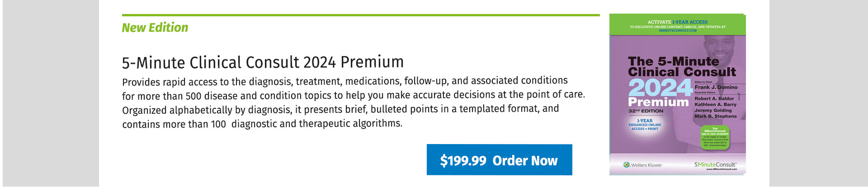Click the Premium word on the book cover
Image resolution: width=868 pixels, height=188 pixels.
(658, 102)
